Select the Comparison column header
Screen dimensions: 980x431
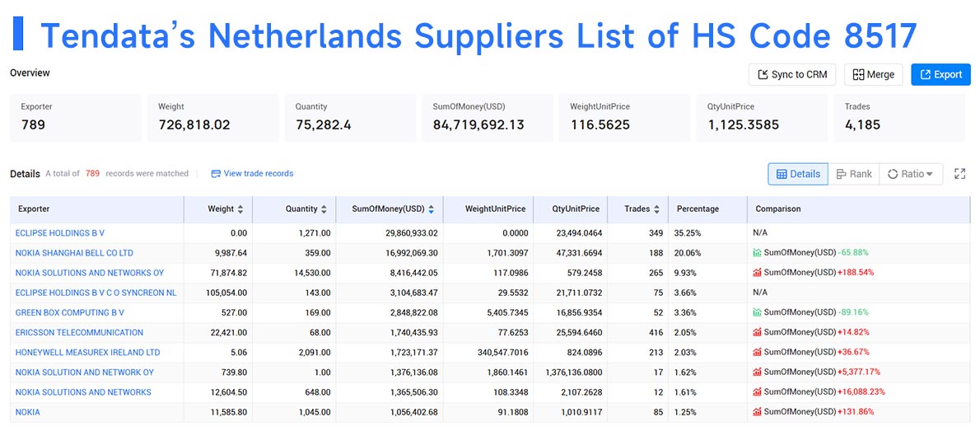(859, 209)
